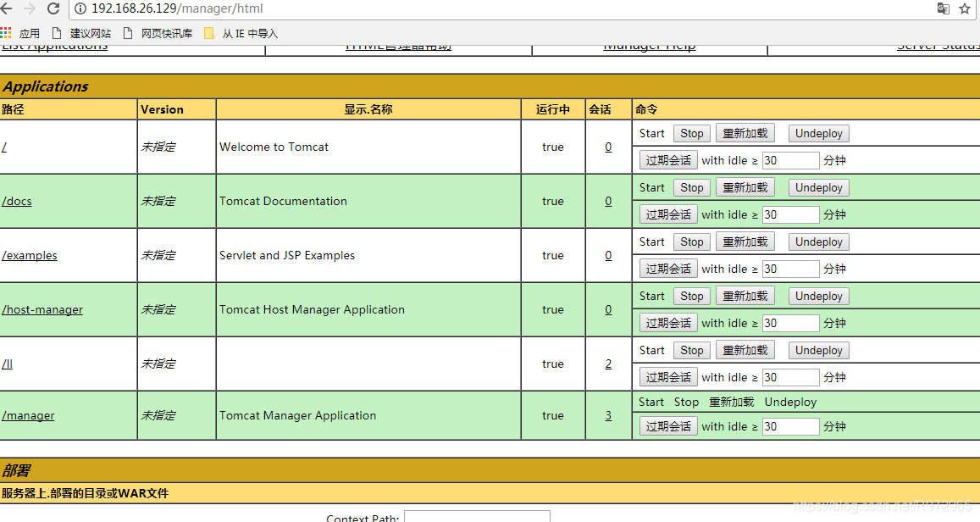Reload (重新加载) the root application
Viewport: 980px width, 522px height.
tap(745, 133)
